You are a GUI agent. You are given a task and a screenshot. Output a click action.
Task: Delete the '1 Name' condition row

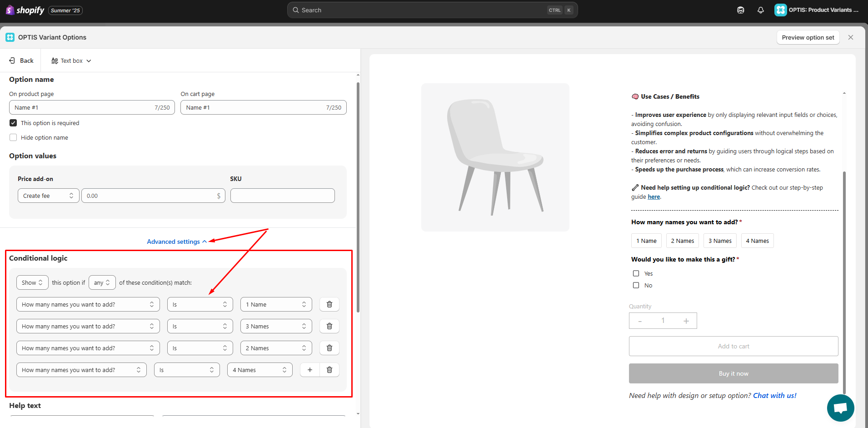(x=329, y=304)
